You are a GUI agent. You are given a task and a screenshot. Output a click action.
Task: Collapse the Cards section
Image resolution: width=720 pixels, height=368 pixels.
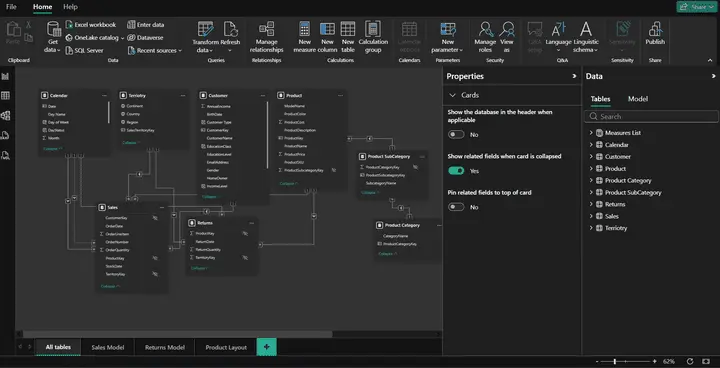(453, 95)
